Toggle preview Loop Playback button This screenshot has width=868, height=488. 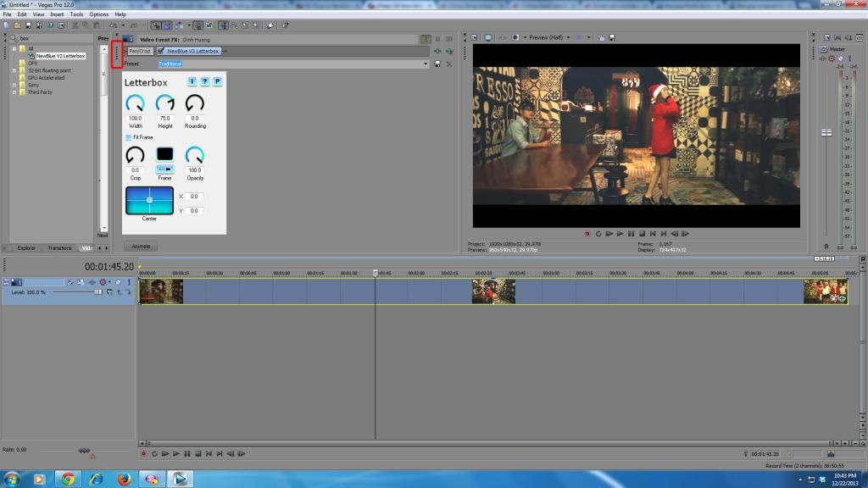point(598,234)
